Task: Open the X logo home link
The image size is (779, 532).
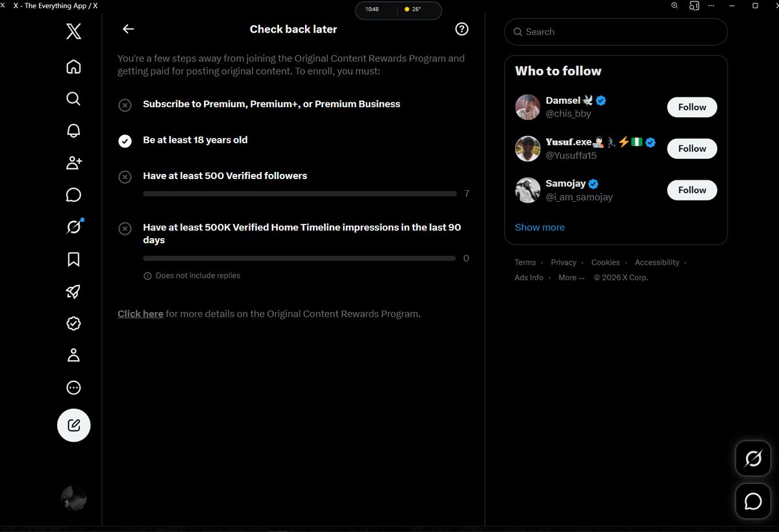Action: (x=73, y=31)
